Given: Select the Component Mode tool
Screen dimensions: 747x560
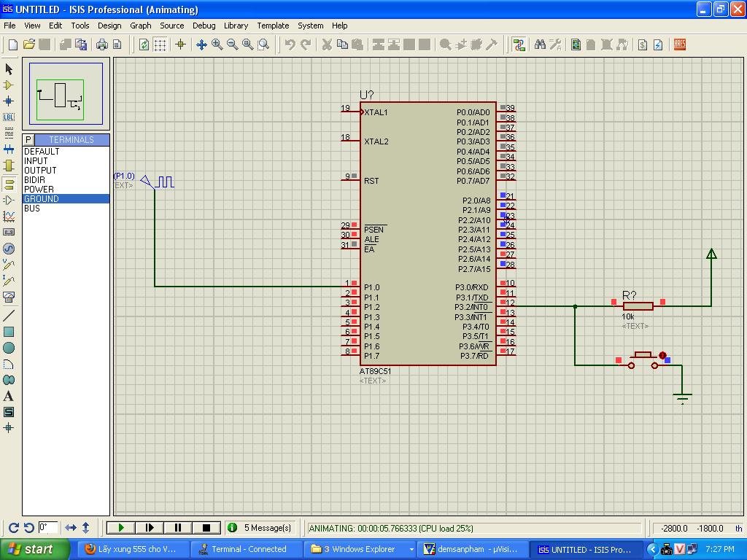Looking at the screenshot, I should point(9,85).
